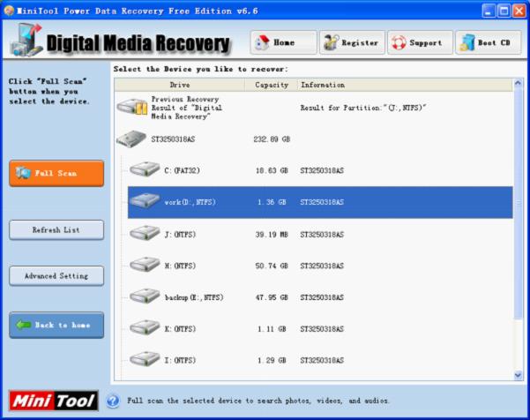This screenshot has height=420, width=530.
Task: Click the 'ST3250318AS' disk name
Action: tap(173, 139)
